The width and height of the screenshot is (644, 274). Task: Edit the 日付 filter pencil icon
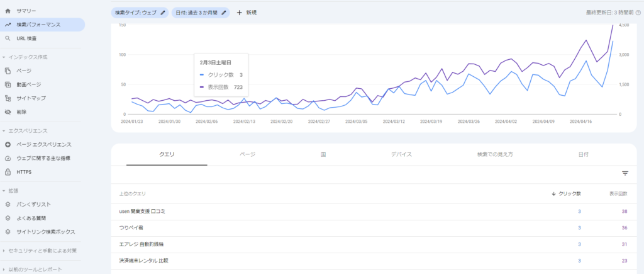pyautogui.click(x=224, y=13)
